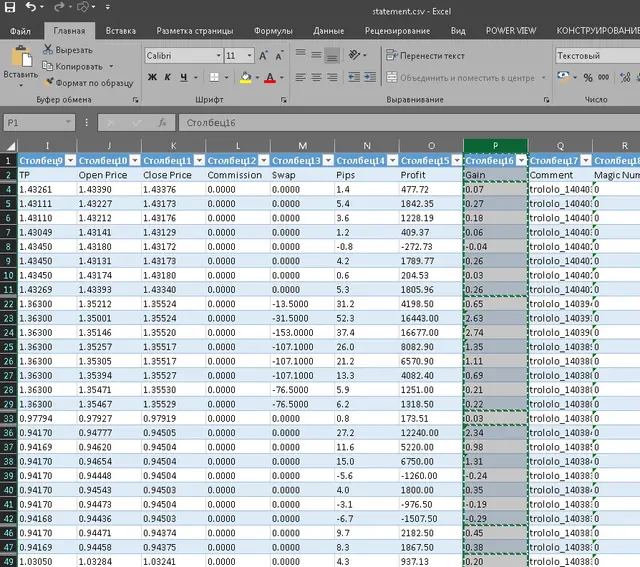The height and width of the screenshot is (567, 640).
Task: Toggle italic (К) formatting
Action: coord(168,77)
